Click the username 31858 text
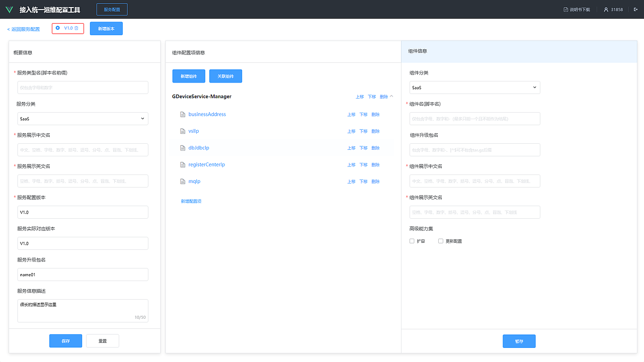644x362 pixels. point(617,10)
